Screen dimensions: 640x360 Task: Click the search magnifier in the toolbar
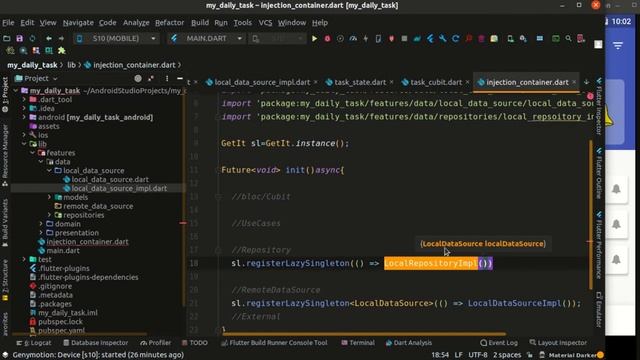tap(568, 38)
